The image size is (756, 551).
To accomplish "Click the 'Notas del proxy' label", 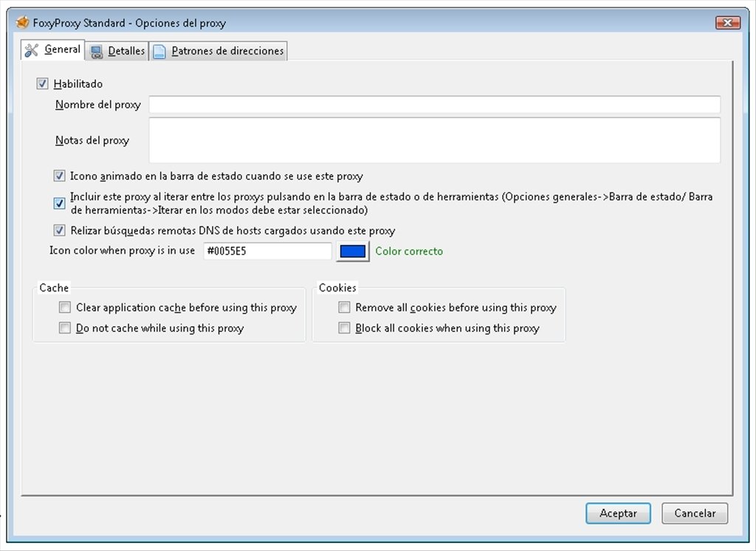I will pyautogui.click(x=92, y=140).
